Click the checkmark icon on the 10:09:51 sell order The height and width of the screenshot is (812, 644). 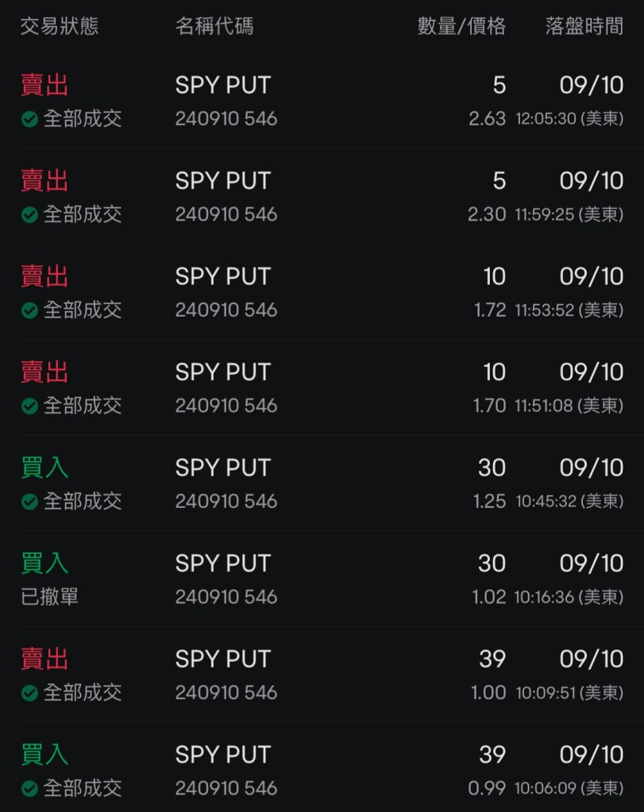29,693
